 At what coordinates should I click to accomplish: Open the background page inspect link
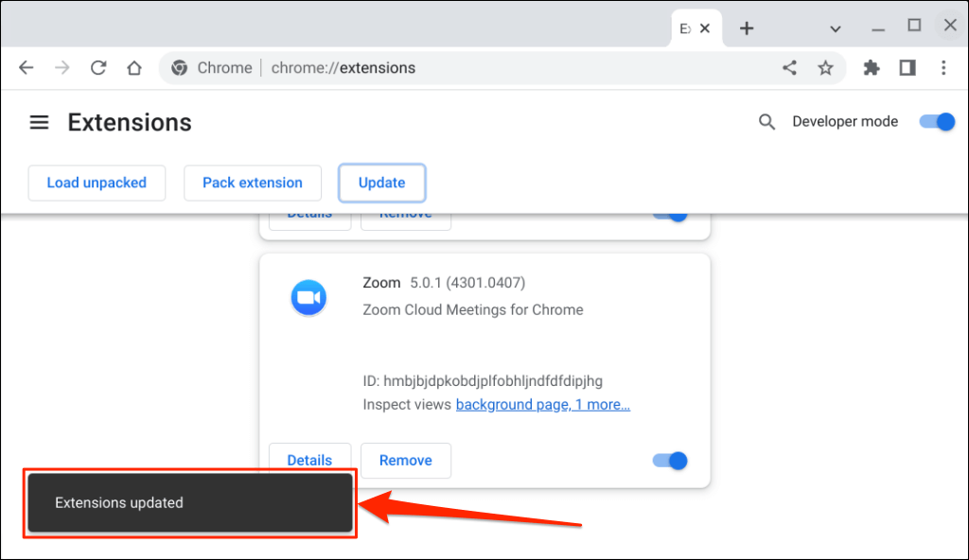coord(542,404)
